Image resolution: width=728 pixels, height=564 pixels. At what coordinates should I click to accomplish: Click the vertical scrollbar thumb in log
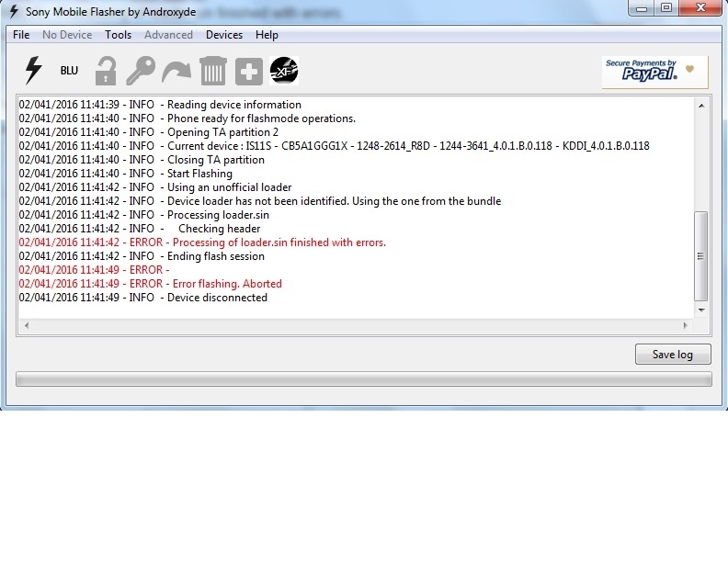pos(701,255)
